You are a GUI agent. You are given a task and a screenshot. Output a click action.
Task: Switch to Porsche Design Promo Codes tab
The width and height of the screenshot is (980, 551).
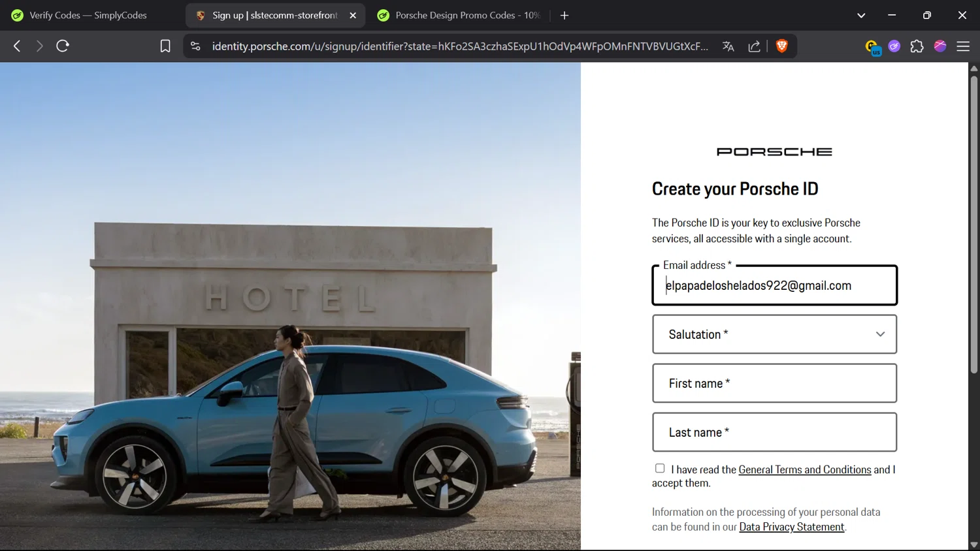(461, 15)
